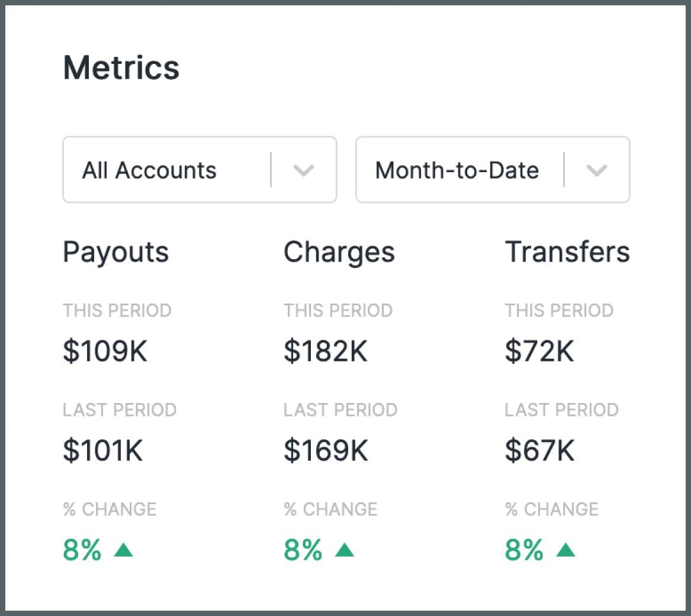Viewport: 691px width, 616px height.
Task: Click the chevron icon in the Month-to-Date selector
Action: 597,170
